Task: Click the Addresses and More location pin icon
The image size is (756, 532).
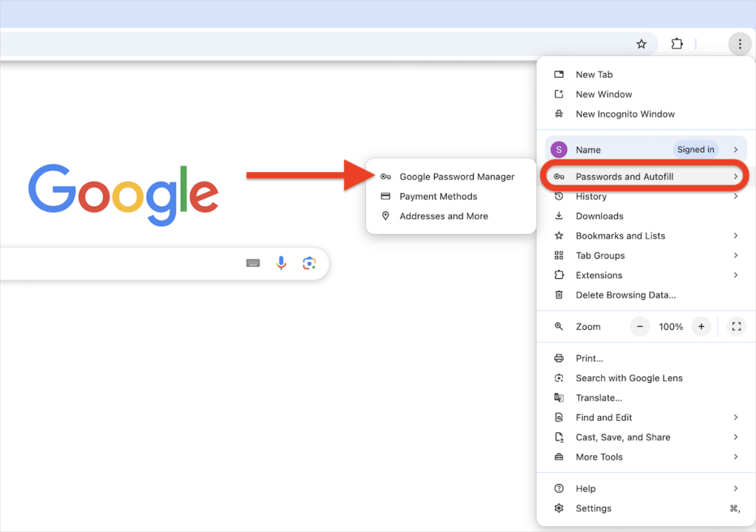Action: point(385,215)
